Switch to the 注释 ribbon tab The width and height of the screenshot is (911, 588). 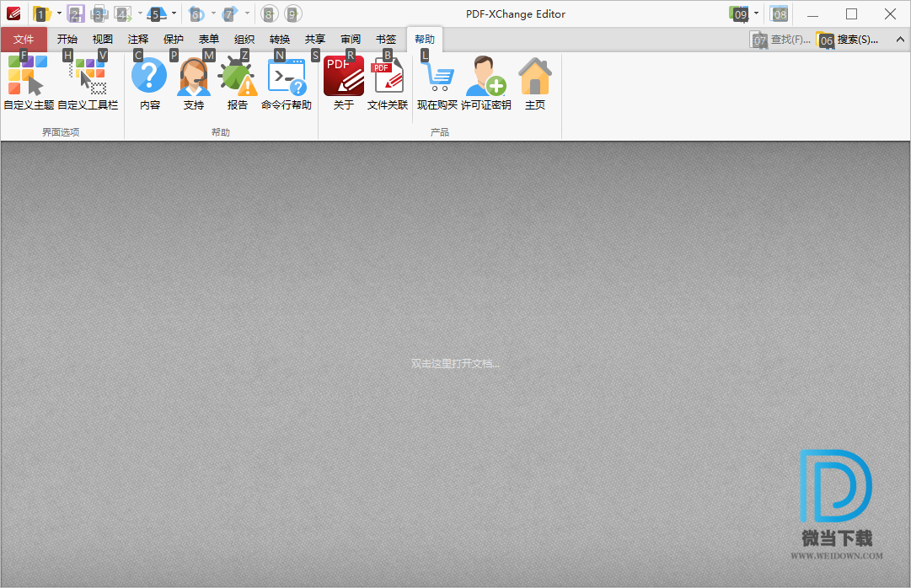click(x=138, y=40)
